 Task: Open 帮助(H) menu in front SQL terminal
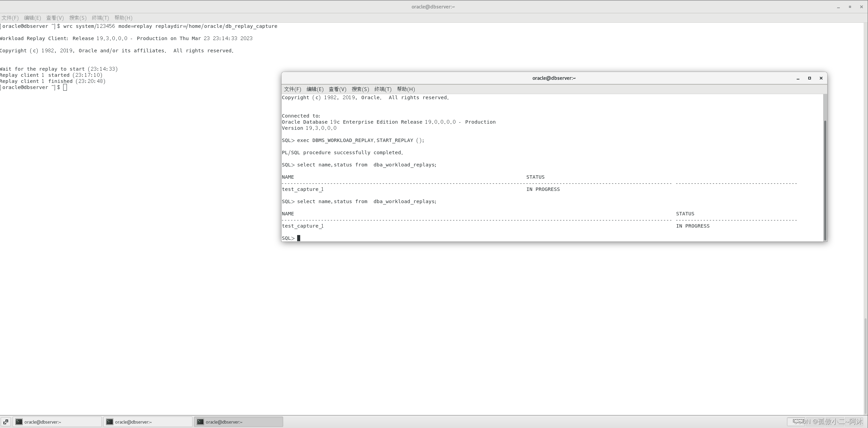[x=406, y=89]
